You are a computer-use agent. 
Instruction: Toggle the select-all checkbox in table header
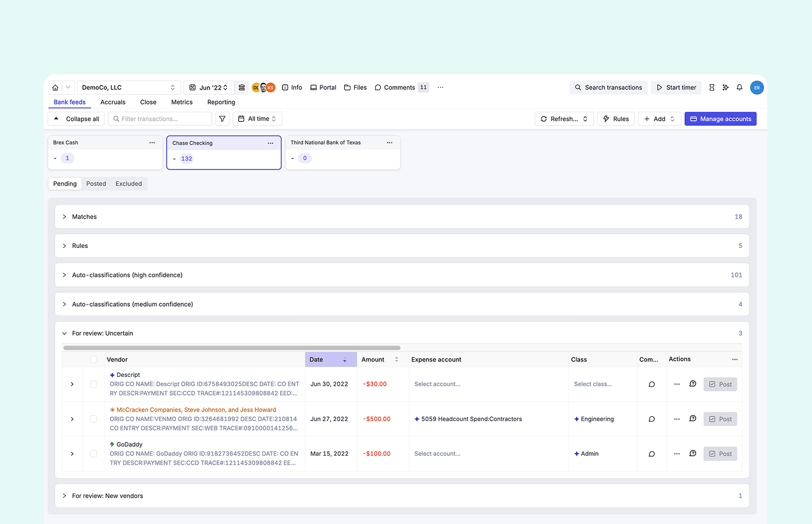click(x=94, y=360)
